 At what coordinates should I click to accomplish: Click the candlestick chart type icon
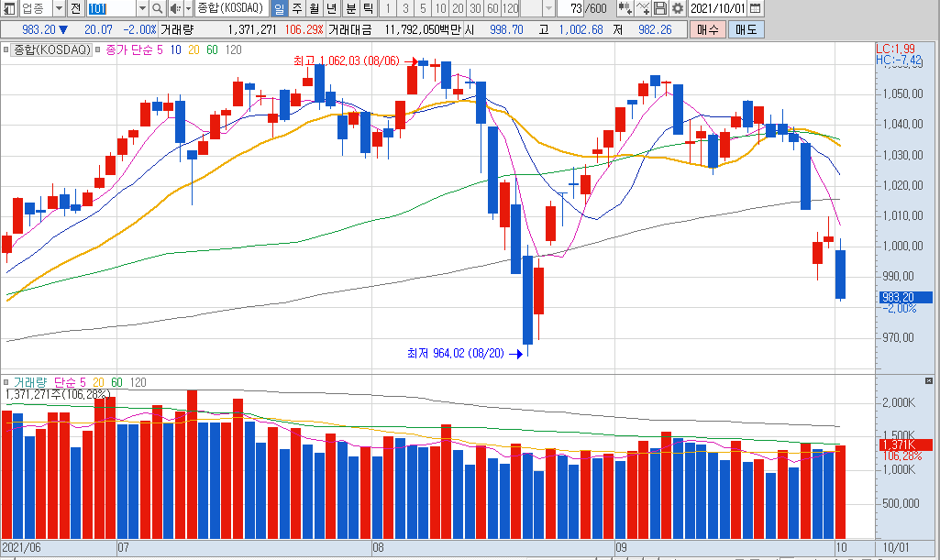(625, 8)
